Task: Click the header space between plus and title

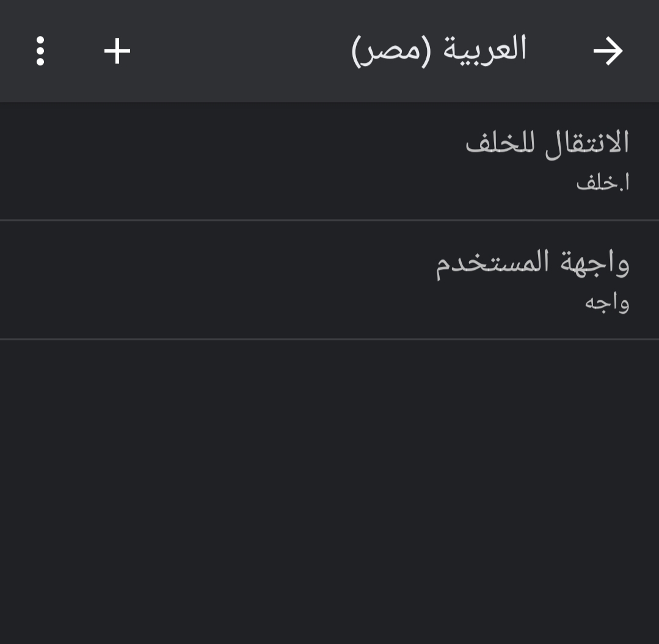Action: click(x=238, y=51)
